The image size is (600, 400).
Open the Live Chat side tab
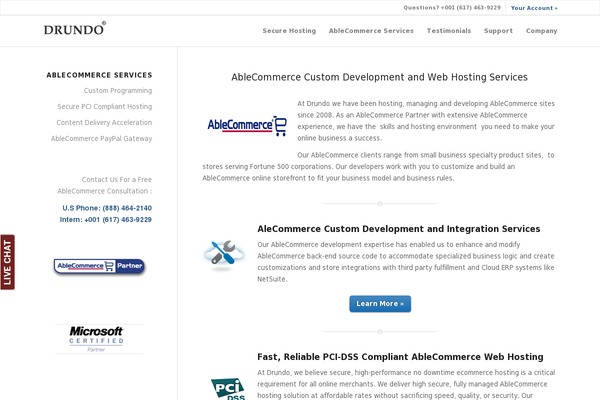click(7, 262)
